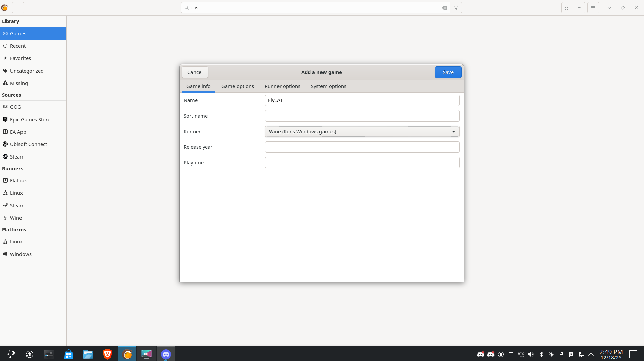Click the Release year field
Screen dimensions: 644x361
coord(362,147)
